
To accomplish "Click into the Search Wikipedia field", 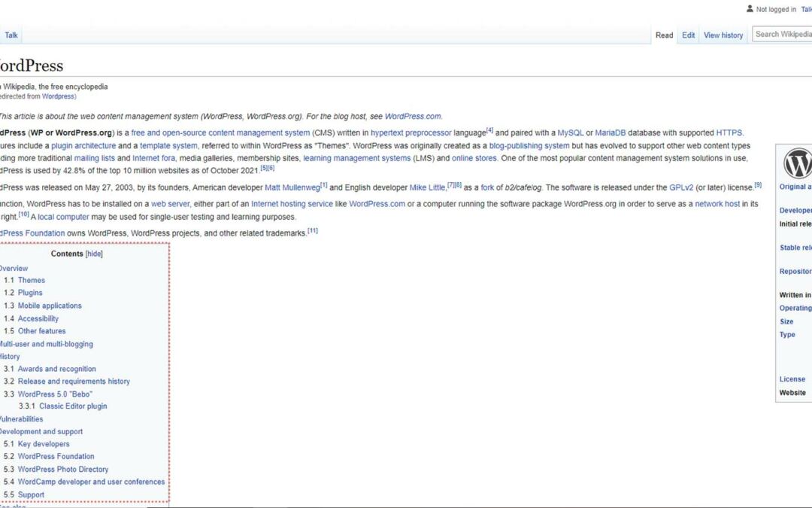I will point(782,34).
